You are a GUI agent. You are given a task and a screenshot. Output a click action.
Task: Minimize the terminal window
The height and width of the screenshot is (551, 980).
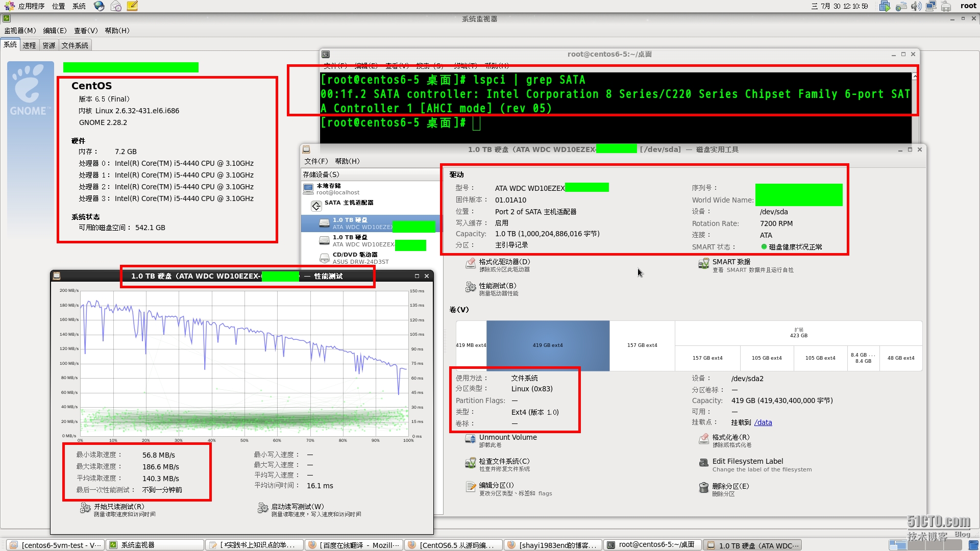[x=893, y=54]
